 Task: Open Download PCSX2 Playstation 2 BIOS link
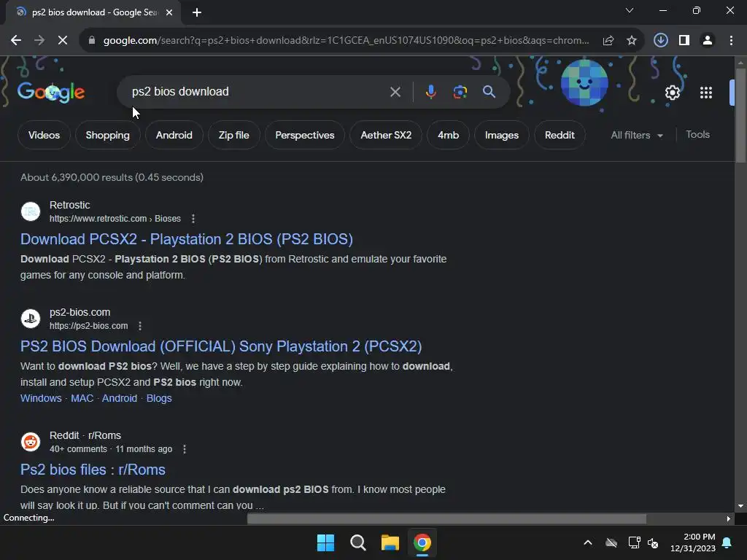[187, 239]
